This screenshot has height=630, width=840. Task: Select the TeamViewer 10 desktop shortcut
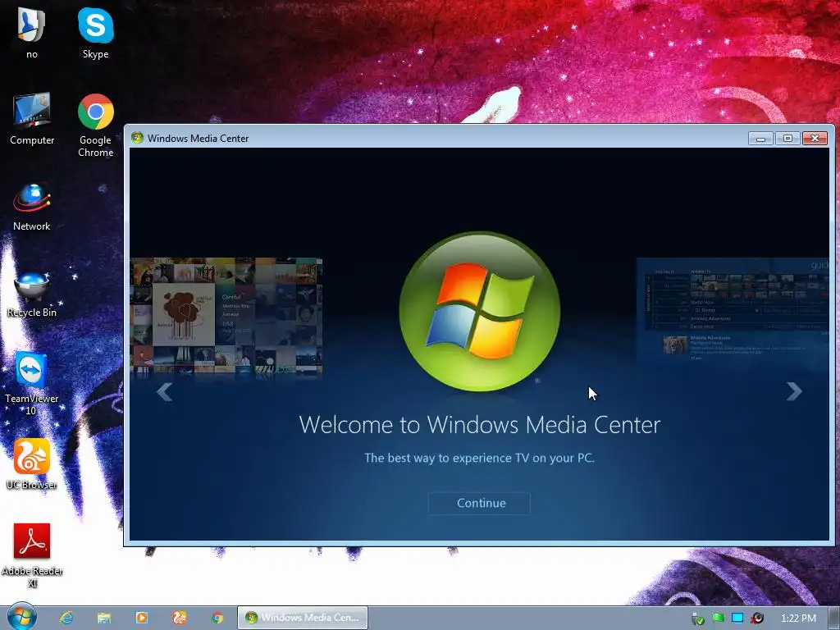[32, 384]
